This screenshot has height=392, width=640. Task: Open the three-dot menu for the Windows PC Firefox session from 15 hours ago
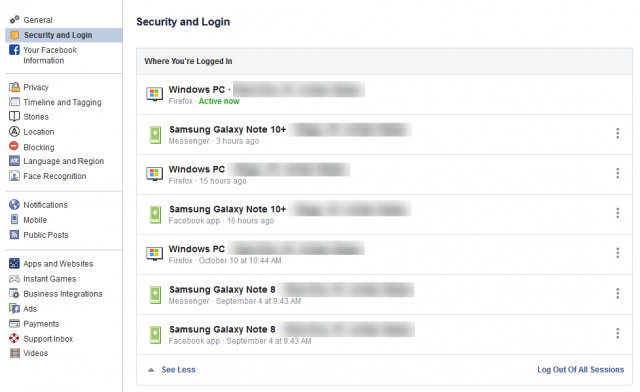tap(618, 173)
